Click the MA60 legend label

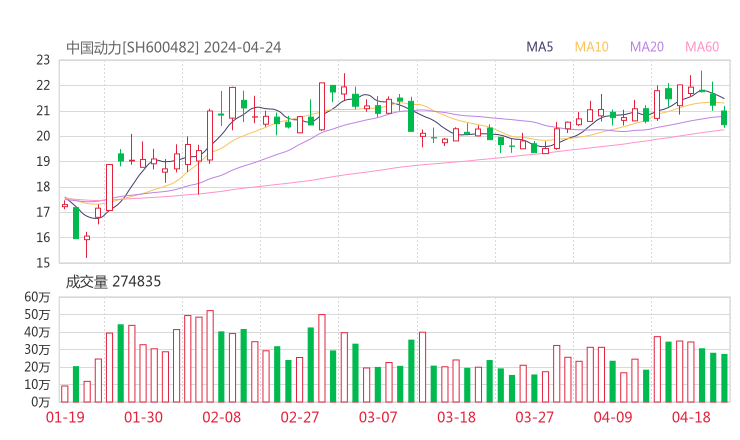[702, 47]
